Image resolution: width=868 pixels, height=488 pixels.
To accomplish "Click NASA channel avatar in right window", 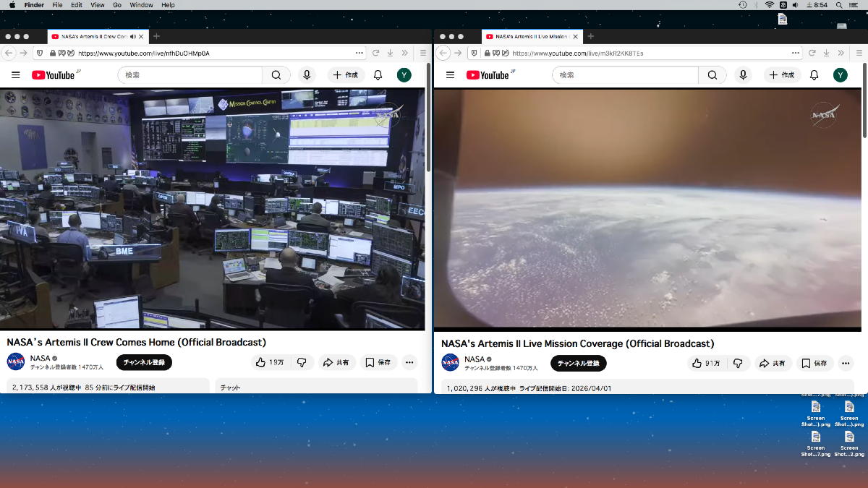I will [x=451, y=362].
